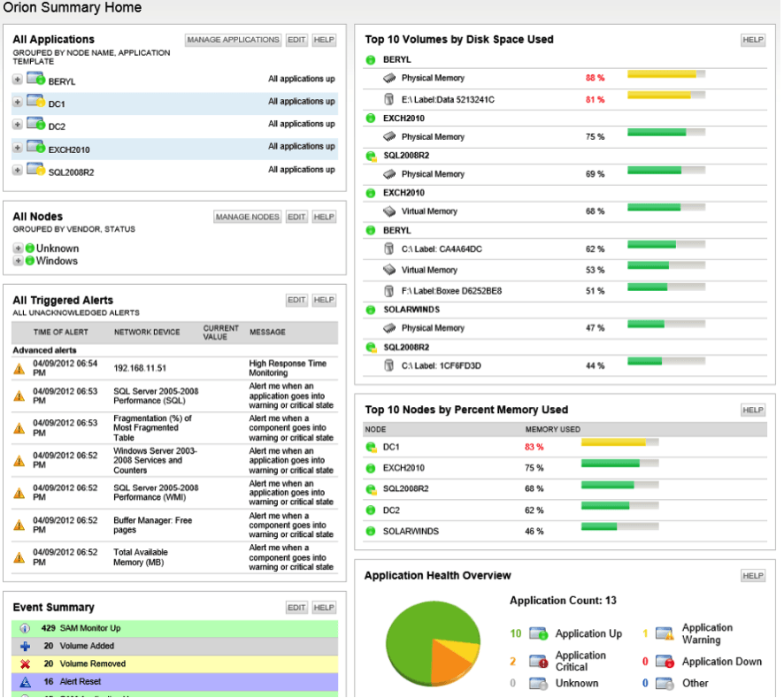
Task: Edit the All Triggered Alerts panel
Action: pyautogui.click(x=296, y=300)
